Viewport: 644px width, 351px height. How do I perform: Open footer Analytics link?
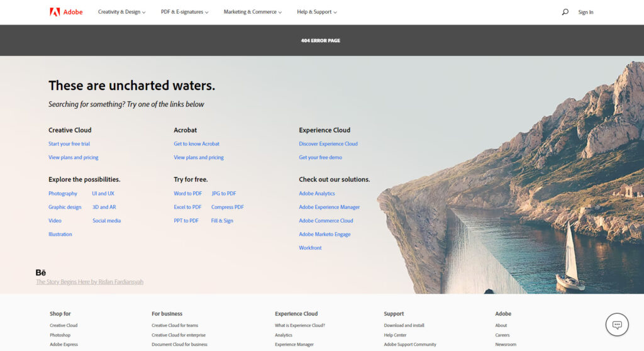click(284, 335)
